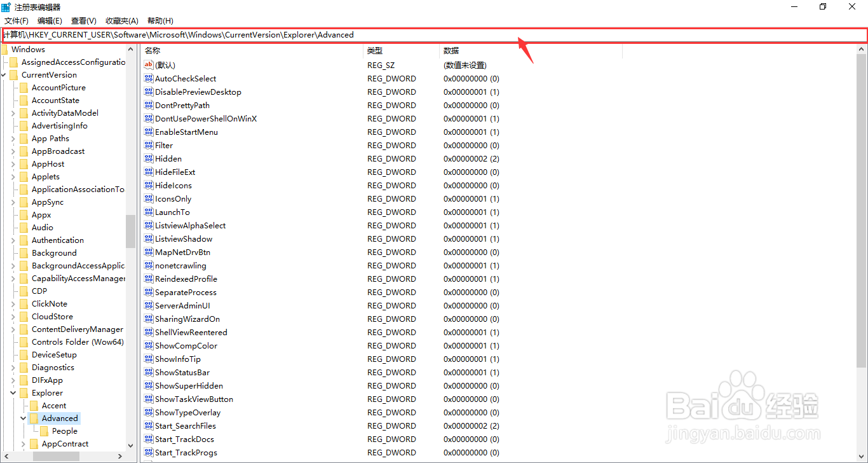Open the 收藏夹(A) menu
Image resolution: width=868 pixels, height=463 pixels.
click(x=122, y=21)
